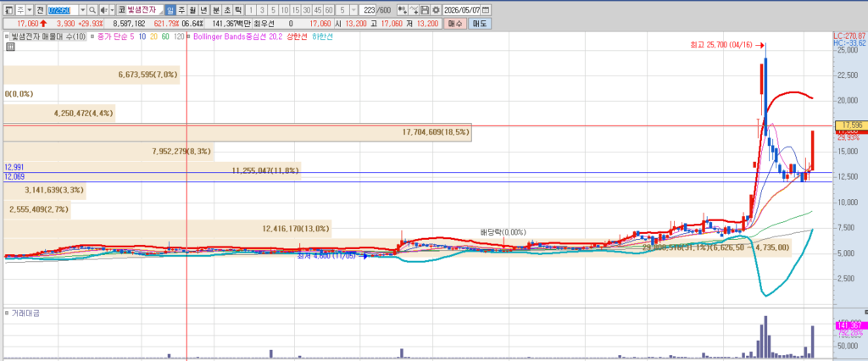Open the 주 type dropdown arrow
The width and height of the screenshot is (868, 361).
(x=30, y=10)
